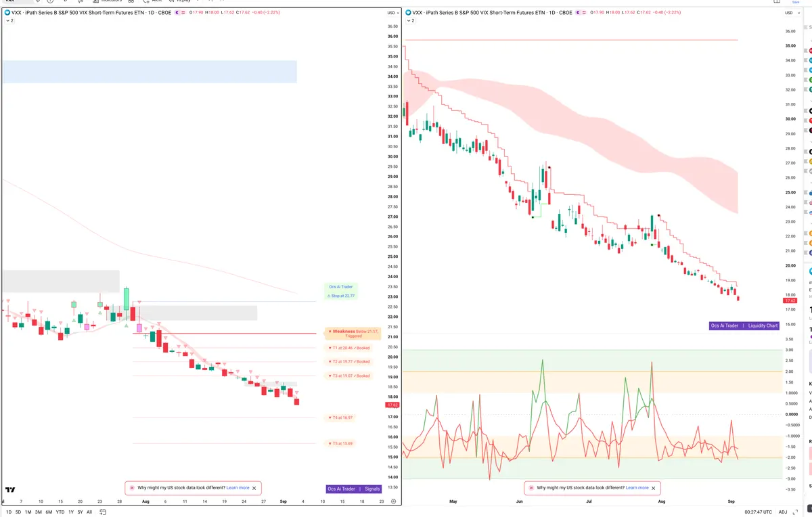Select the 1M time range
Image resolution: width=812 pixels, height=517 pixels.
tap(28, 512)
